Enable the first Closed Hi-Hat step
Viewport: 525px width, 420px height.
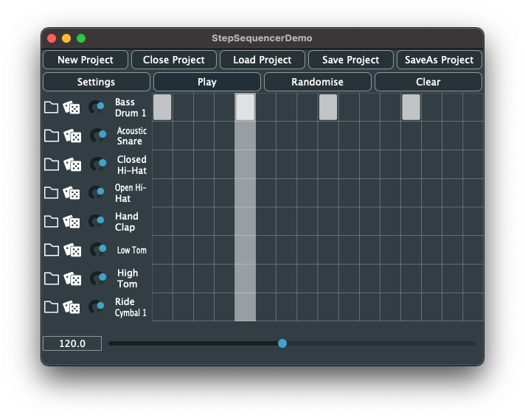tap(162, 164)
